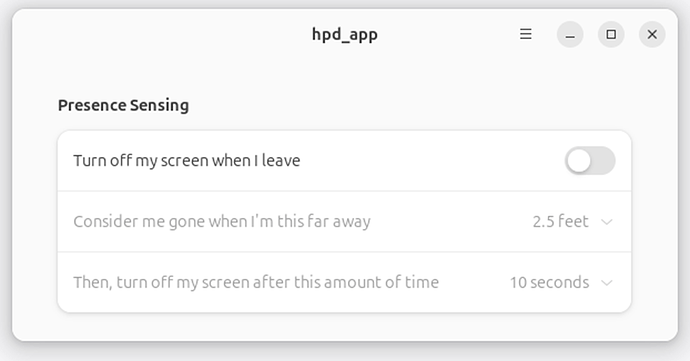Click empty space right of Presence Sensing heading
This screenshot has height=361, width=690.
[409, 105]
